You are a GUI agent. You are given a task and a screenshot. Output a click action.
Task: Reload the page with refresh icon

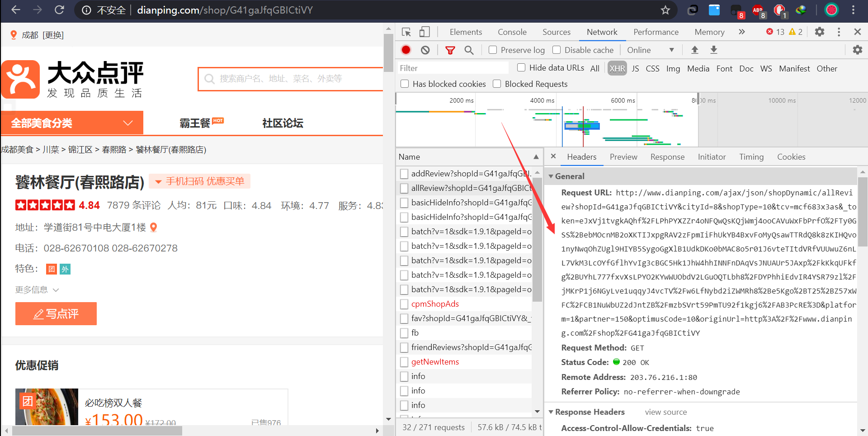[x=59, y=9]
